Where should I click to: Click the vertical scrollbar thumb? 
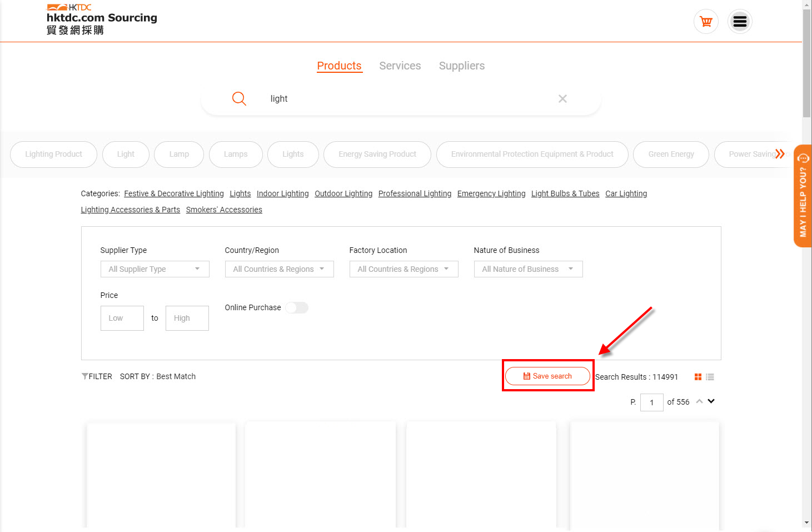pos(807,63)
